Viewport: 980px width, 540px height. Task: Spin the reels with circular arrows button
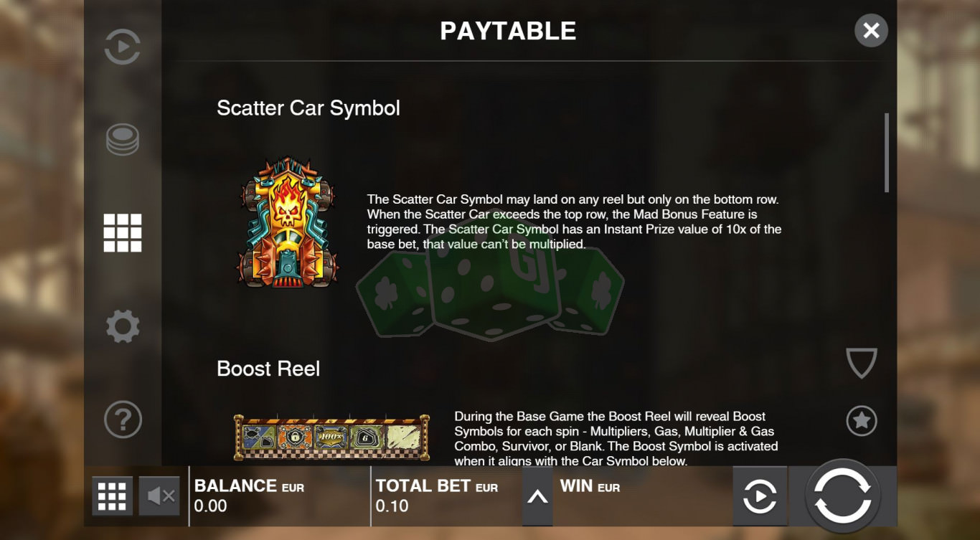[x=843, y=496]
